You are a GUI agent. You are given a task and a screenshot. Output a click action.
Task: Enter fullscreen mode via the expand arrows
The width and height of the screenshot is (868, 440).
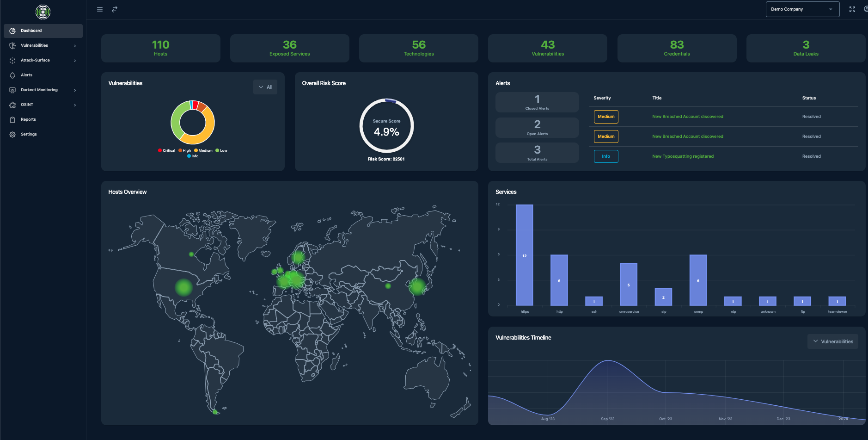pyautogui.click(x=852, y=9)
